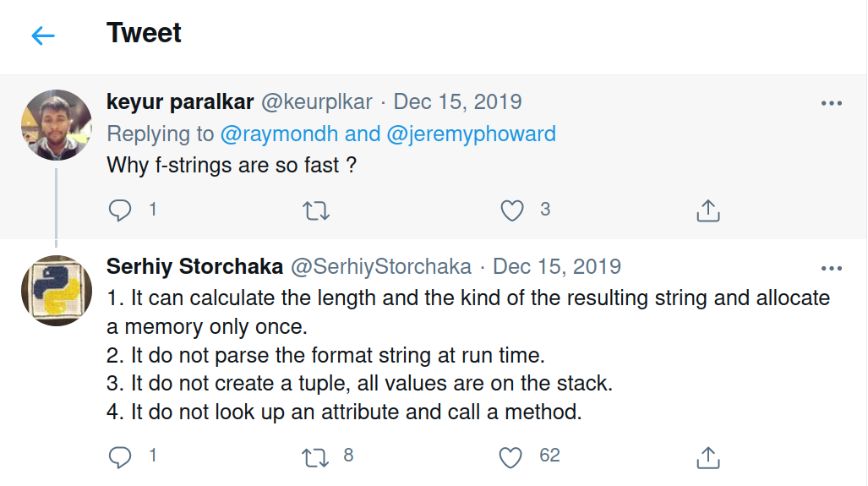868x486 pixels.
Task: Click the keyur paralkar display name
Action: [x=179, y=101]
